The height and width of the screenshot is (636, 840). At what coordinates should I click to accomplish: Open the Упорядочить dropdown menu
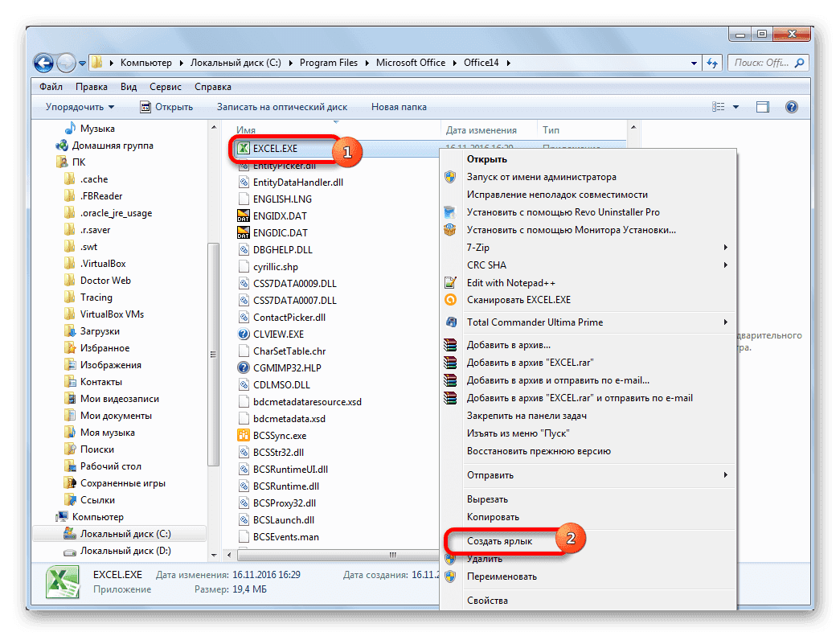(x=80, y=107)
